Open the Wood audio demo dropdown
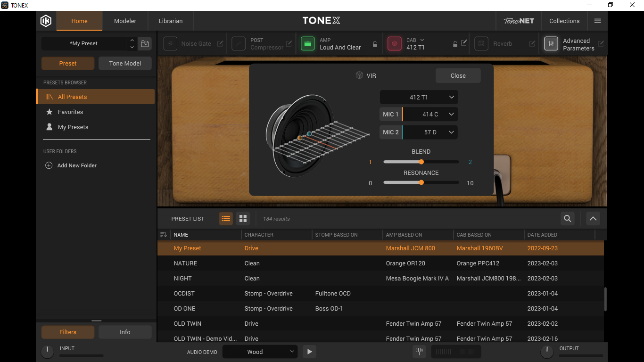 tap(260, 352)
